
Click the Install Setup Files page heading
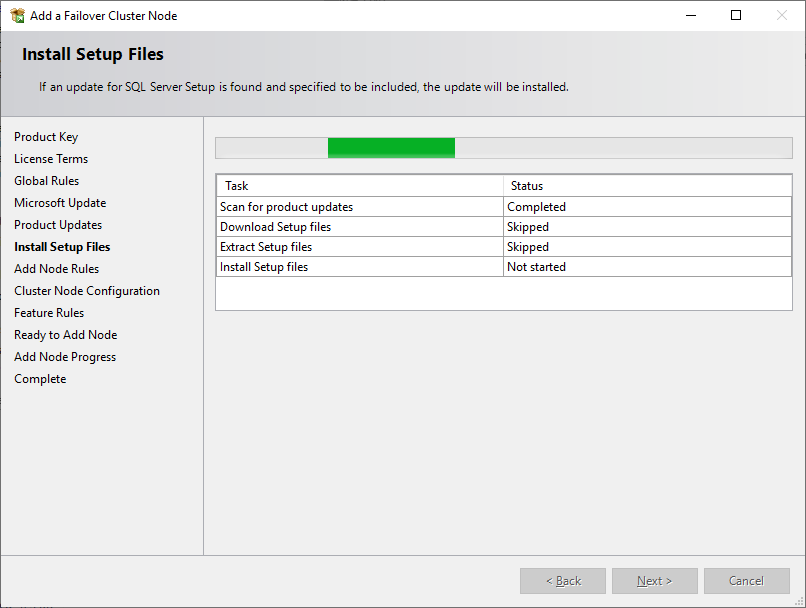[x=93, y=54]
